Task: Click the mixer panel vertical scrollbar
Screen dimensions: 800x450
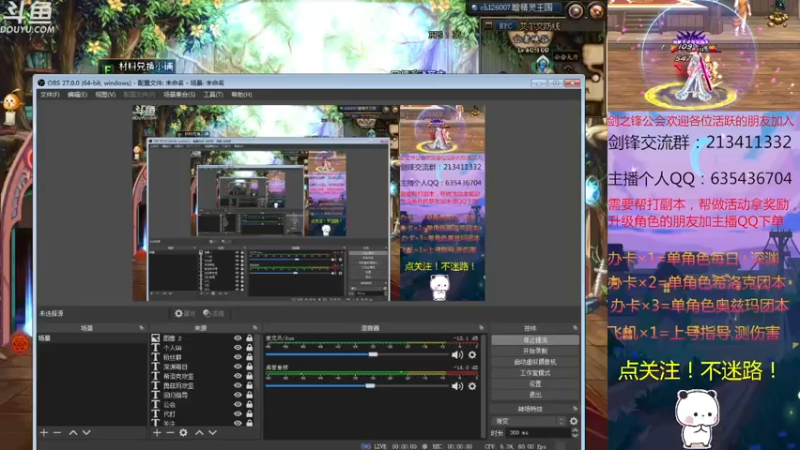Action: [x=483, y=385]
